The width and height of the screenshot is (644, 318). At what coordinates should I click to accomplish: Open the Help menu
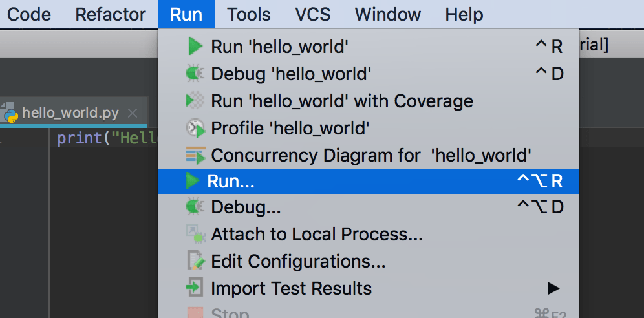(464, 14)
